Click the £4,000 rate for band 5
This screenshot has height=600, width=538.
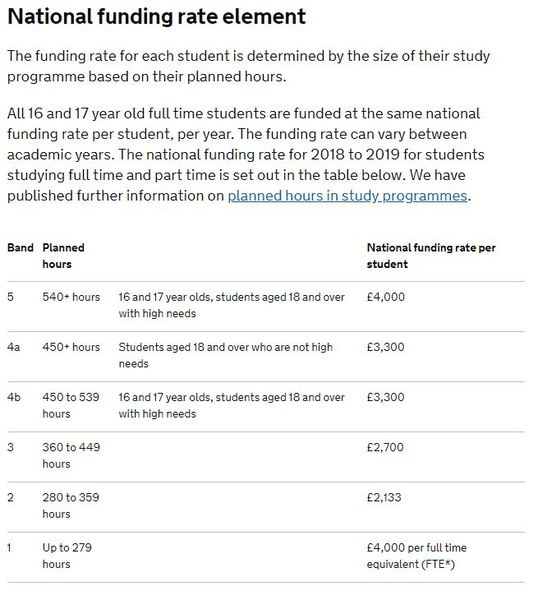coord(386,297)
